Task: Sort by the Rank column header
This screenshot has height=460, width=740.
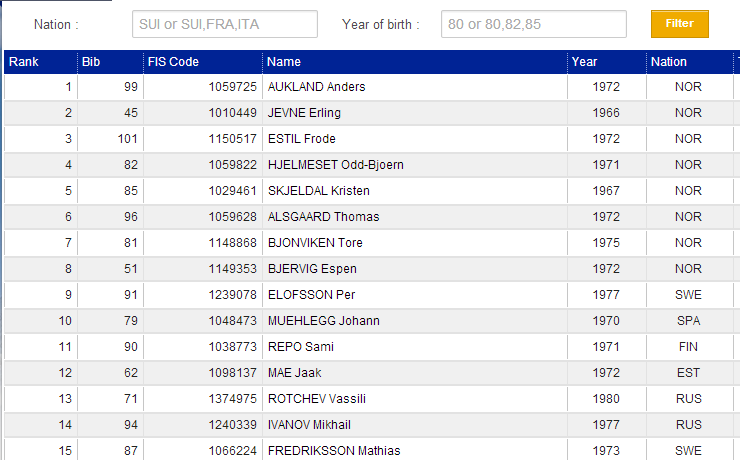Action: 22,62
